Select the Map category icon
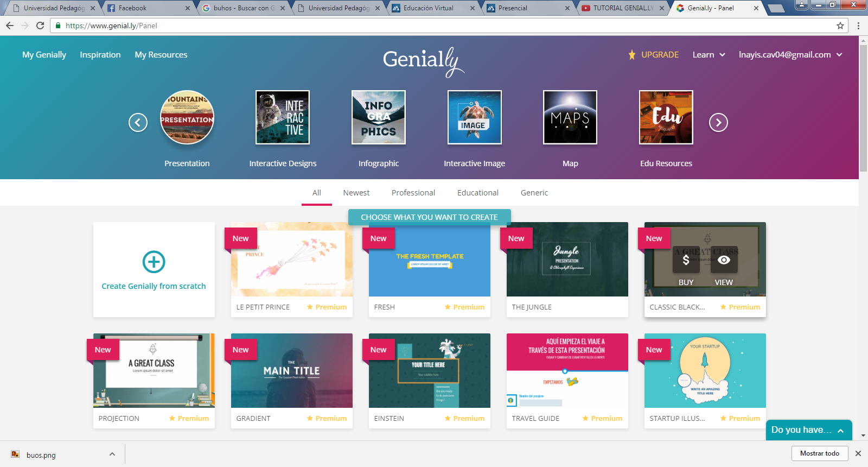The image size is (868, 467). 570,117
